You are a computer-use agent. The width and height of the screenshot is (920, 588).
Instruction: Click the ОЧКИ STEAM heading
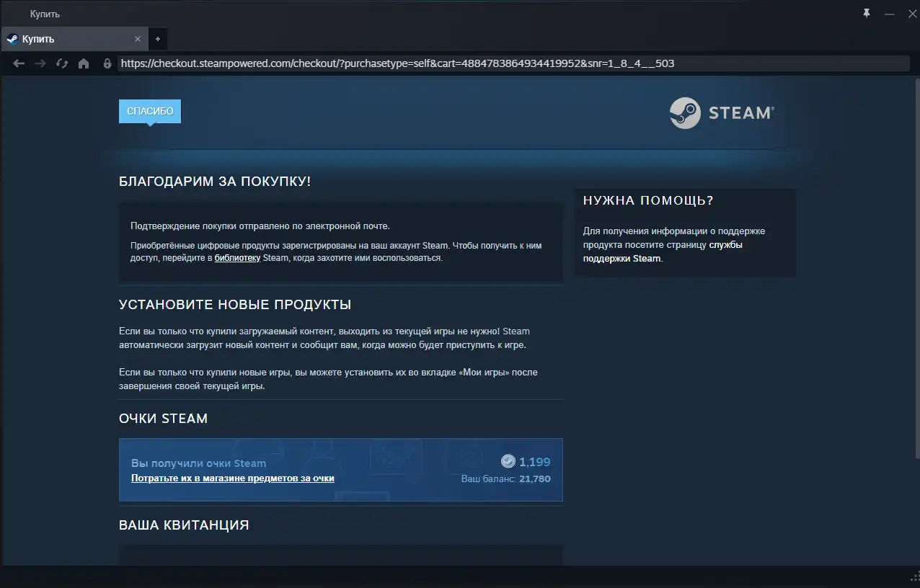tap(163, 419)
